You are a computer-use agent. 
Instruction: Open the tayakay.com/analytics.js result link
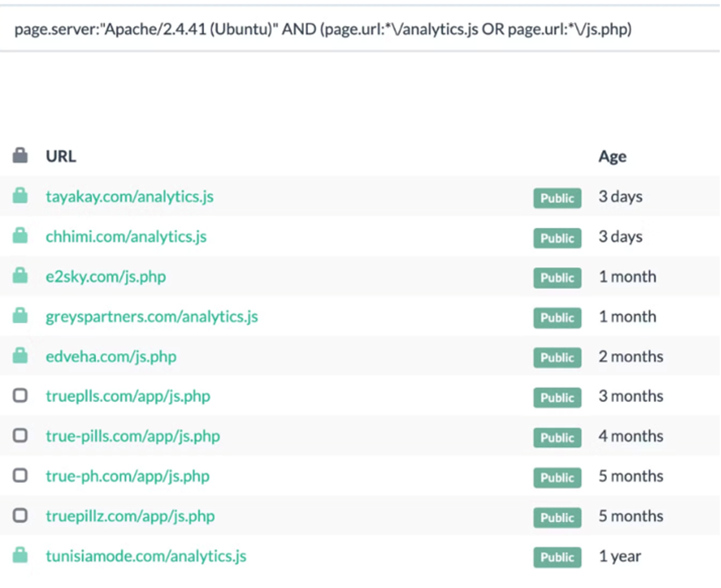click(129, 197)
